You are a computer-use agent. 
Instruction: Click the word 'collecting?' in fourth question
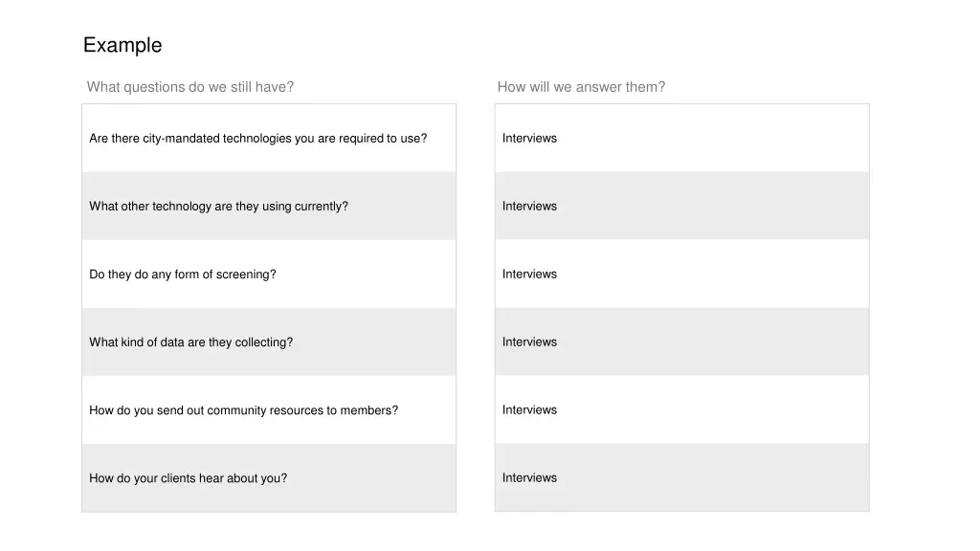click(x=264, y=342)
